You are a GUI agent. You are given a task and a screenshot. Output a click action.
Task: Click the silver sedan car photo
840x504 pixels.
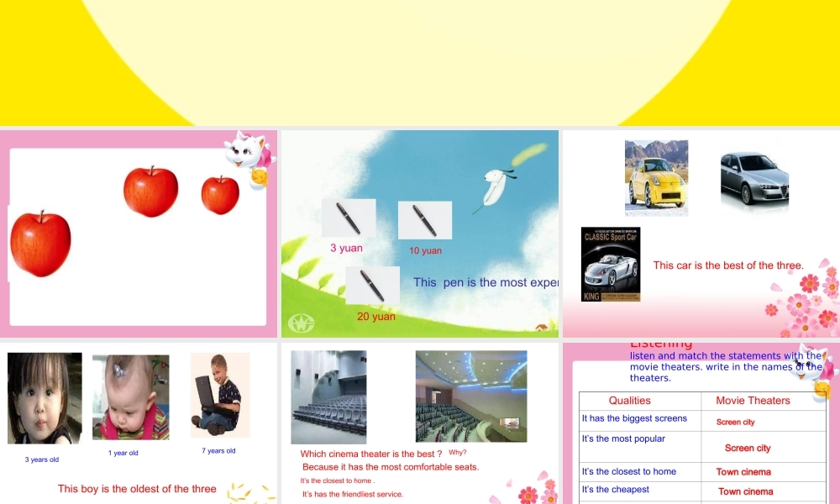click(x=754, y=179)
